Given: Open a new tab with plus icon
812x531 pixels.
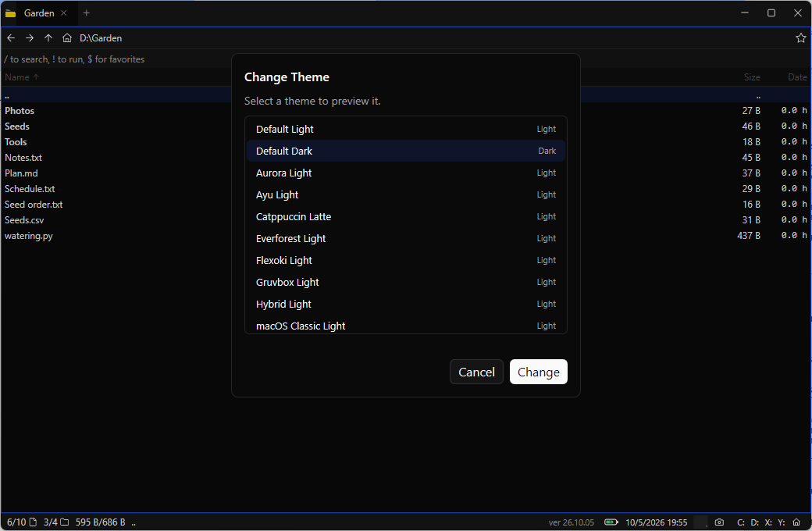Looking at the screenshot, I should click(x=87, y=13).
